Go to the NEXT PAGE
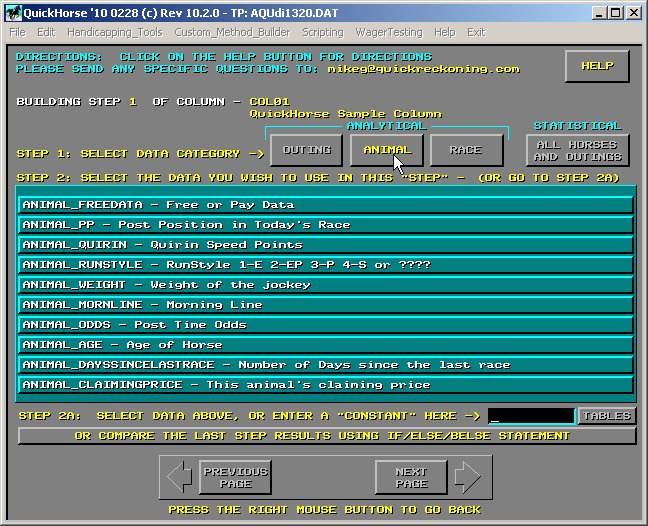The width and height of the screenshot is (648, 526). pos(411,477)
